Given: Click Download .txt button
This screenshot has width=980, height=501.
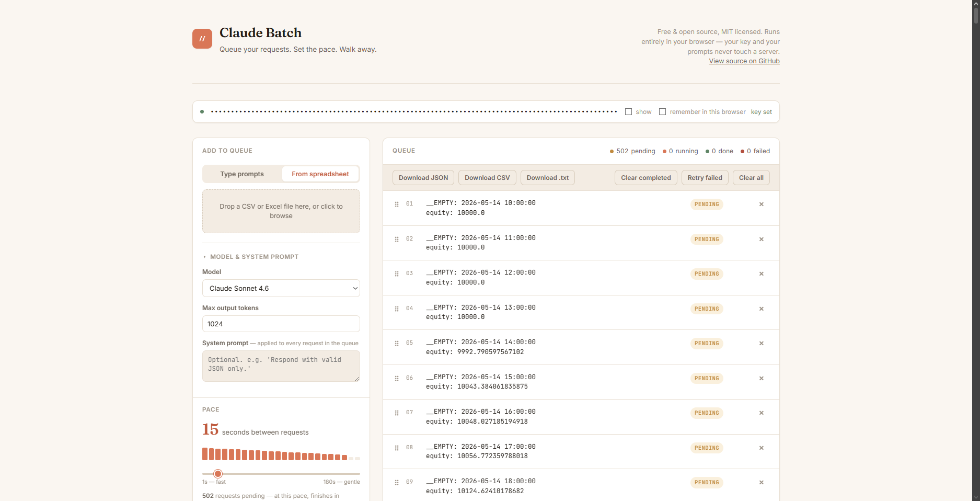Looking at the screenshot, I should point(548,178).
